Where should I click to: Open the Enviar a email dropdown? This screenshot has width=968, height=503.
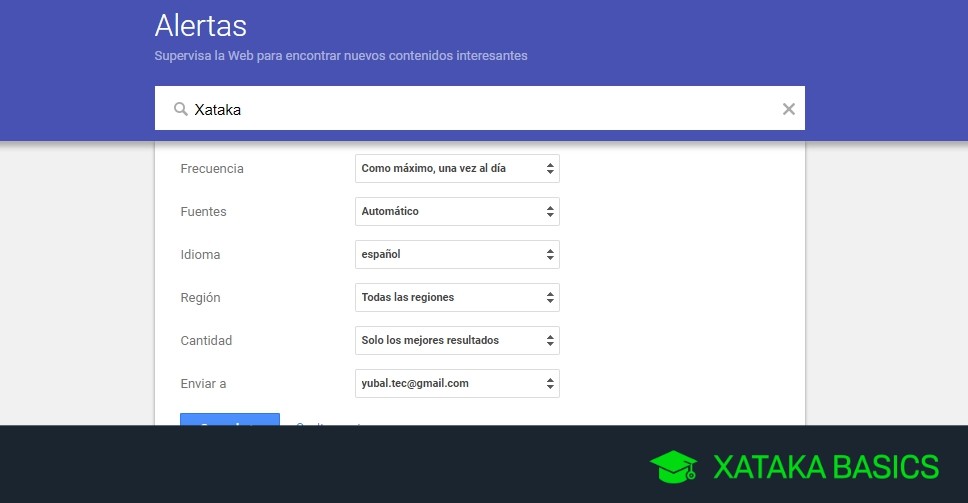457,383
